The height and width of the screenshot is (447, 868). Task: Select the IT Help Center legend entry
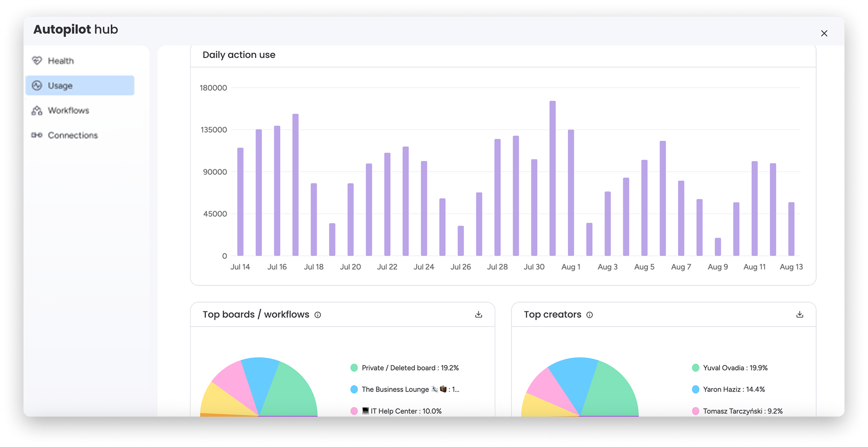tap(401, 411)
